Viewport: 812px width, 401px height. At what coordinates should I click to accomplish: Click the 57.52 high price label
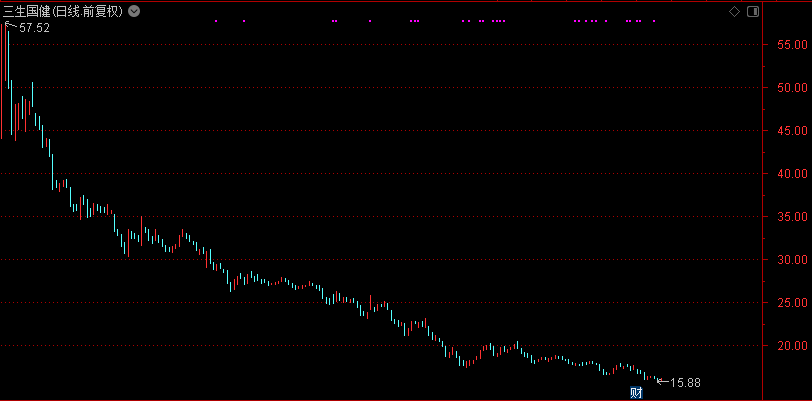(x=35, y=28)
